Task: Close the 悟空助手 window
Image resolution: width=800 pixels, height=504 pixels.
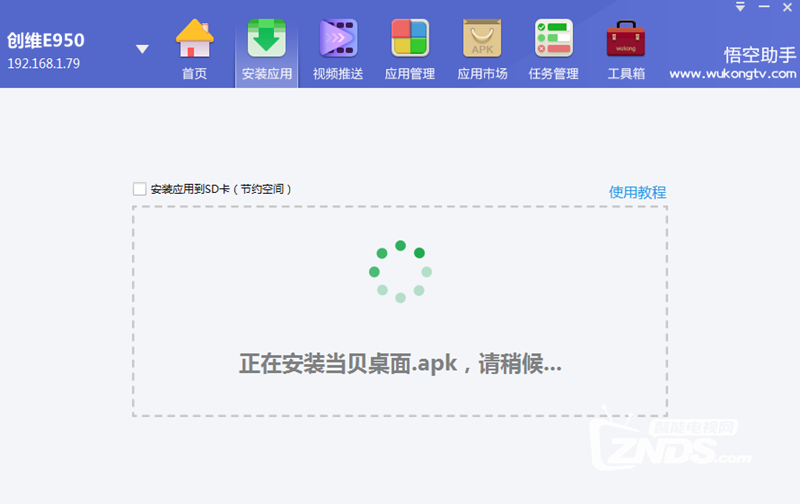Action: click(787, 7)
